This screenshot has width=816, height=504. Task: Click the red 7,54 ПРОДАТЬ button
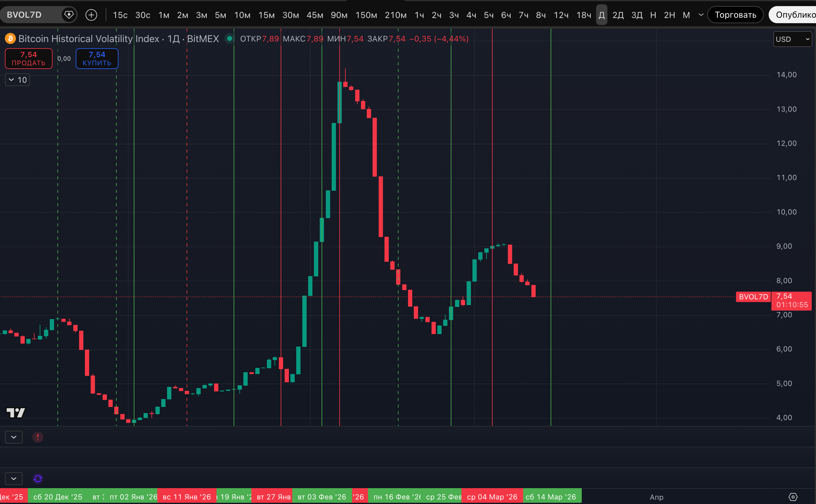coord(29,58)
